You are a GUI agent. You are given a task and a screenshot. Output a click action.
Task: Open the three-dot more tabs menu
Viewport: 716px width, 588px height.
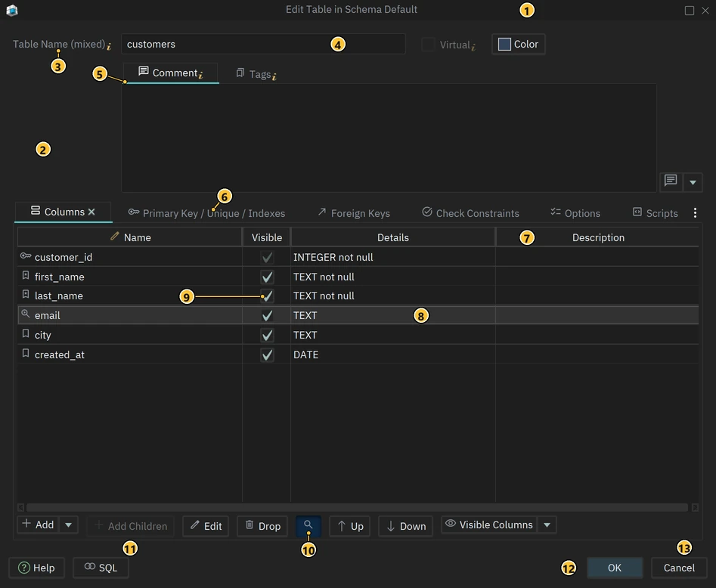tap(695, 212)
